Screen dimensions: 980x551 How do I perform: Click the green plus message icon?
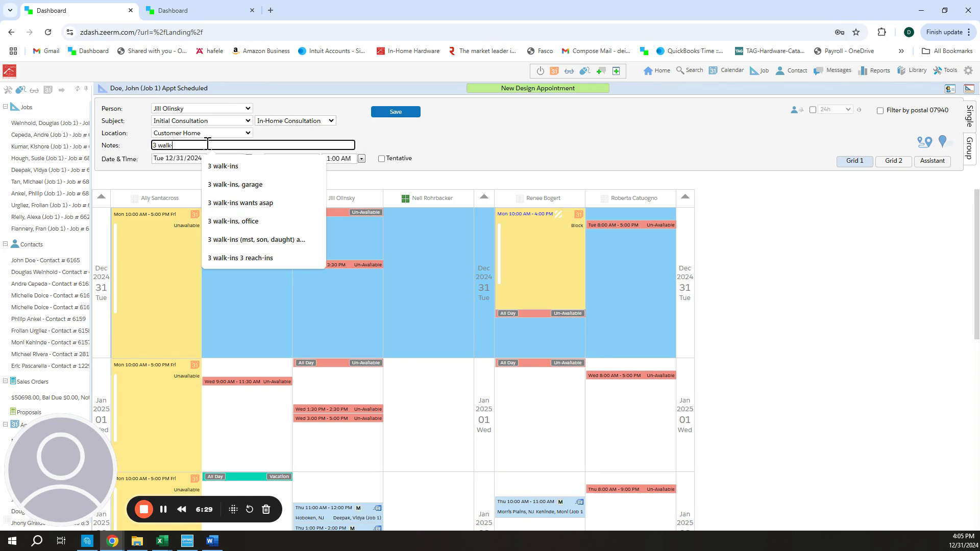601,71
